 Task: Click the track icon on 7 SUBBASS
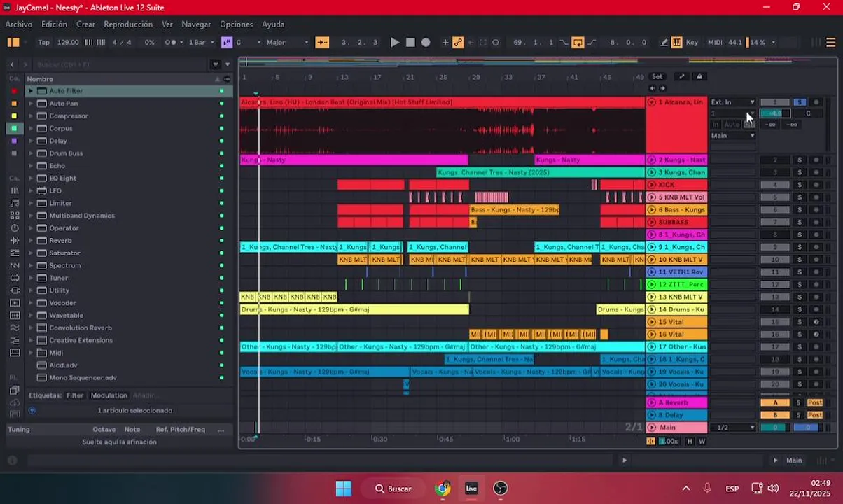(x=651, y=223)
